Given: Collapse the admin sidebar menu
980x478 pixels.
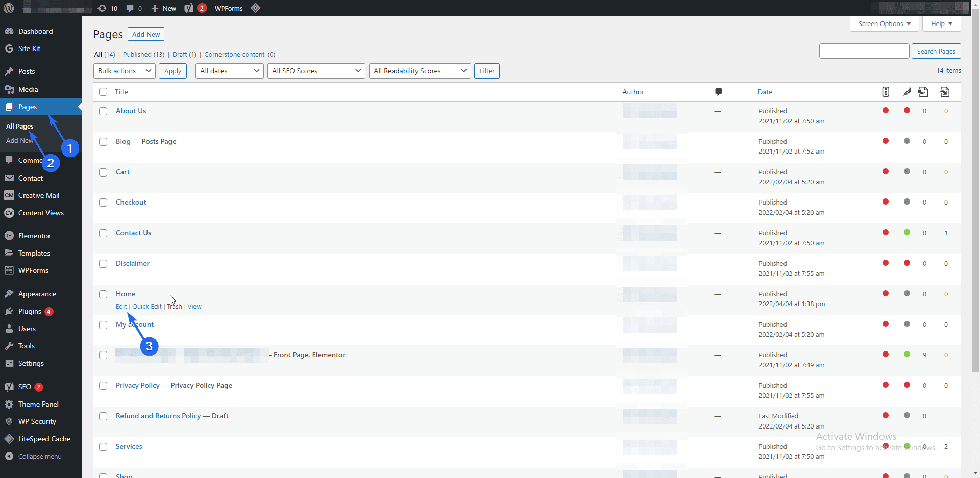Looking at the screenshot, I should point(41,456).
